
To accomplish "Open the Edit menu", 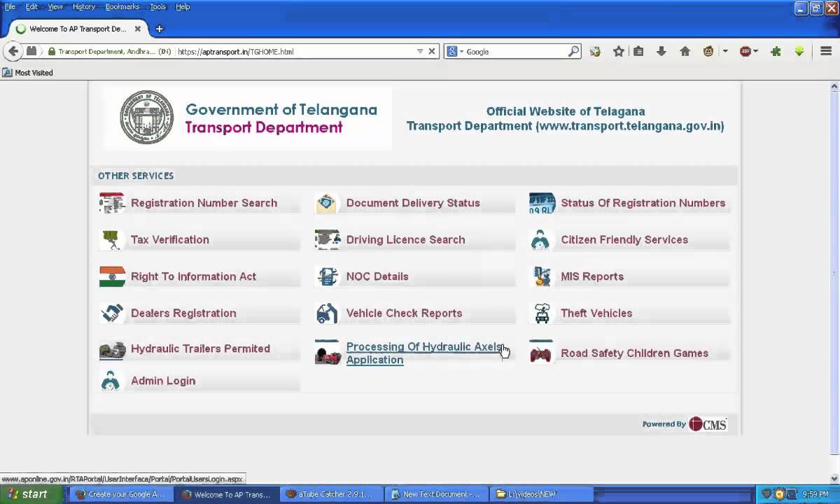I will click(31, 6).
